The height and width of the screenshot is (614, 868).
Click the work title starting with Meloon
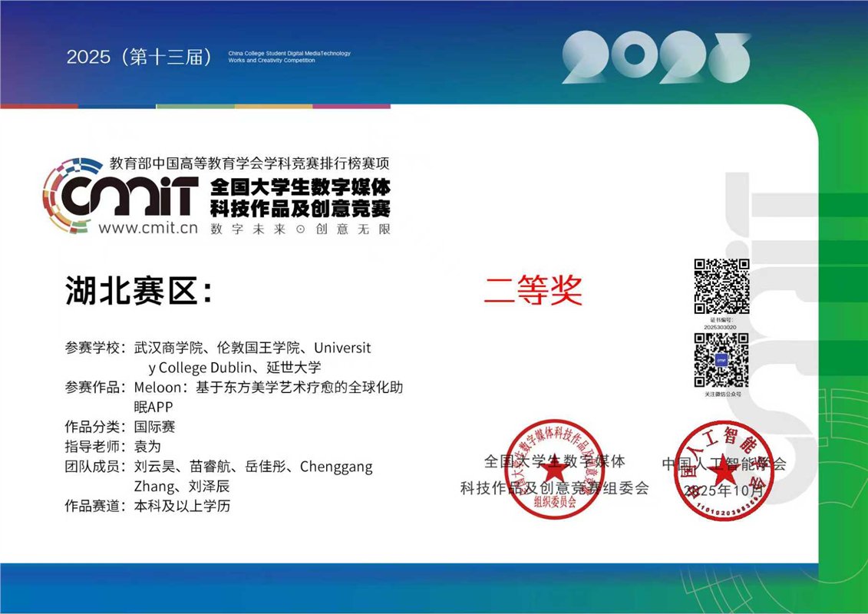[x=269, y=397]
